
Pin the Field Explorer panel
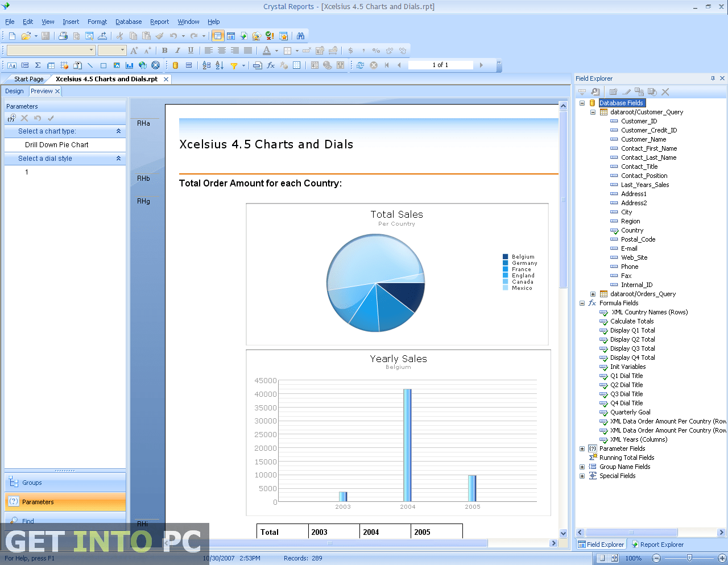coord(713,78)
